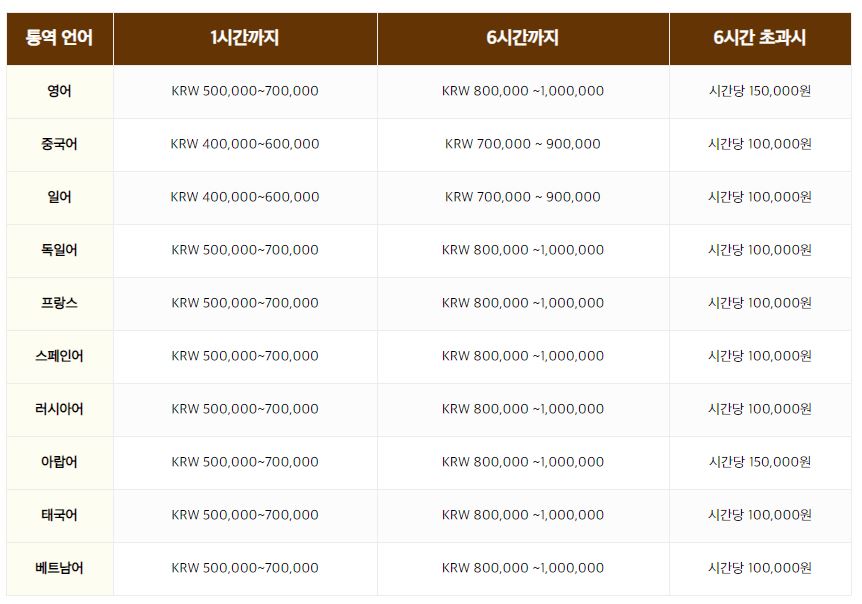The image size is (862, 604).
Task: Click the 스페인어 row label
Action: tap(59, 356)
